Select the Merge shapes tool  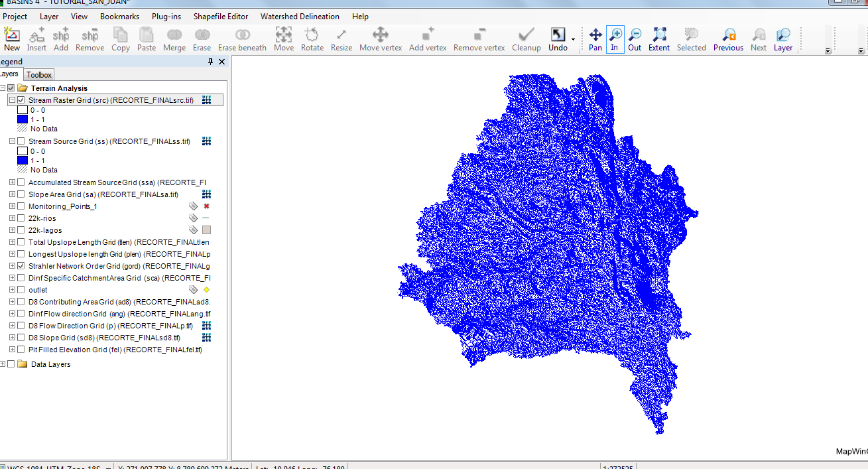[174, 39]
